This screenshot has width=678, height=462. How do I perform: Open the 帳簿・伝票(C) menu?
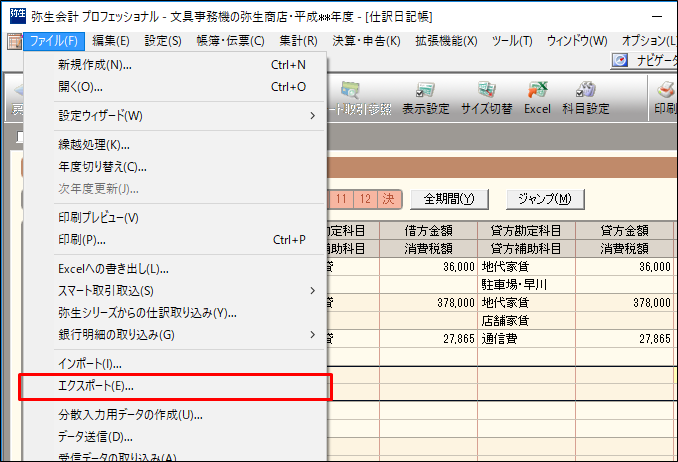tap(230, 41)
